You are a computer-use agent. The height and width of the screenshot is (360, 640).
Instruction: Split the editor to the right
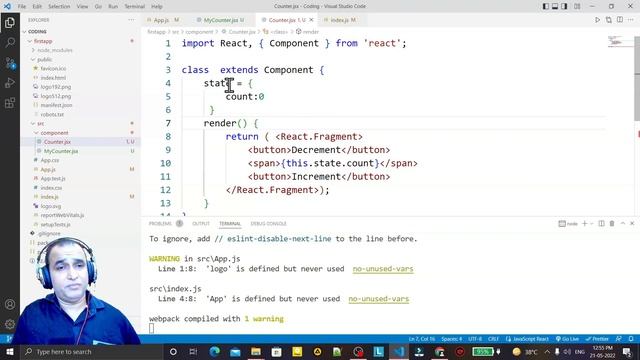click(x=620, y=20)
